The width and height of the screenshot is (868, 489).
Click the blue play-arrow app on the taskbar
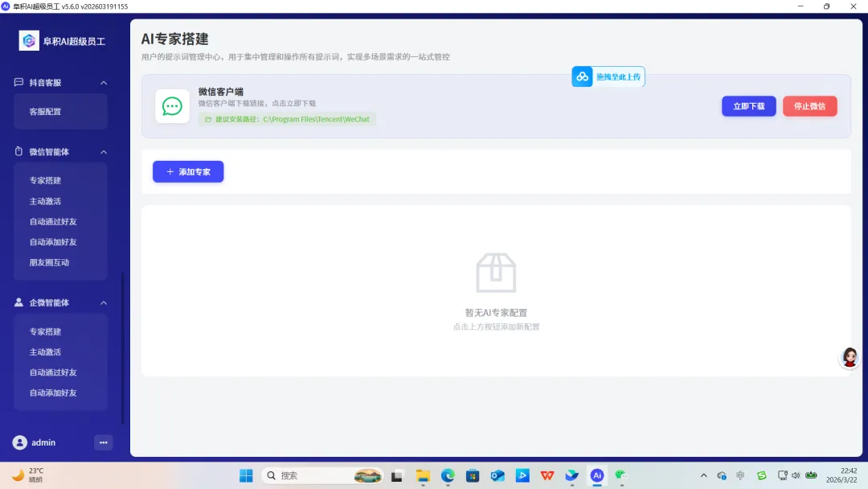[x=522, y=475]
